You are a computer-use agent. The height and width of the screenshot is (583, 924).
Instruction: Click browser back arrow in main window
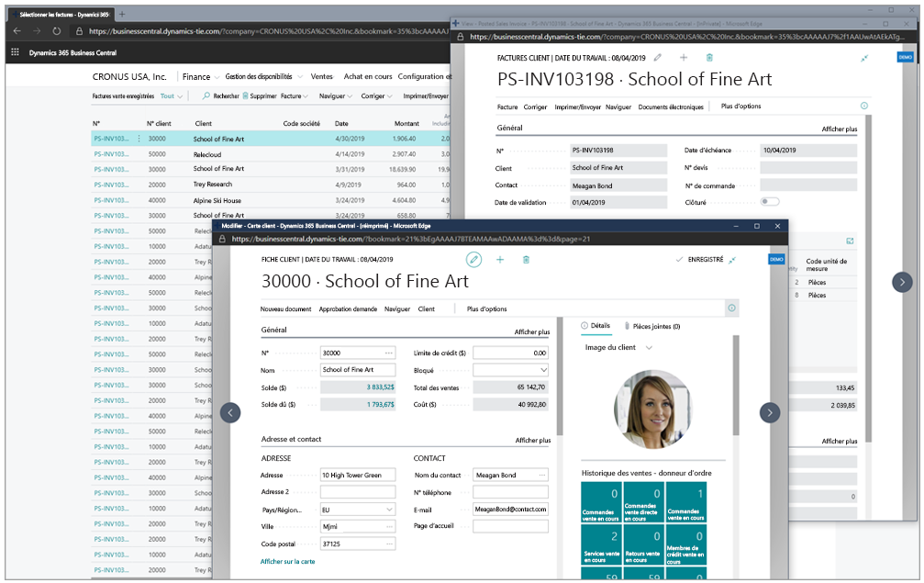[17, 31]
